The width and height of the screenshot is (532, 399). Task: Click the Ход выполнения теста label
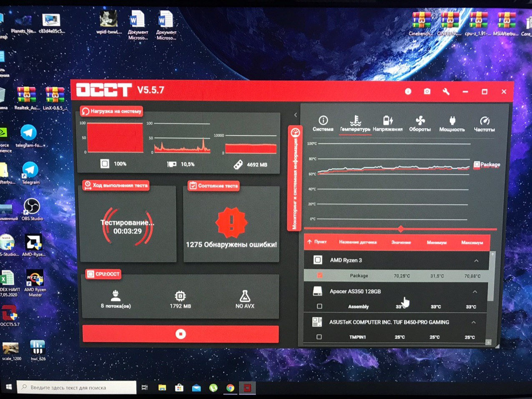click(116, 185)
